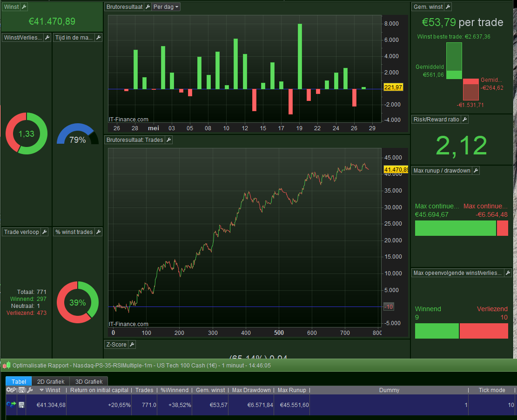Click the gear-arrow apply icon in table header
517x420 pixels.
point(11,390)
